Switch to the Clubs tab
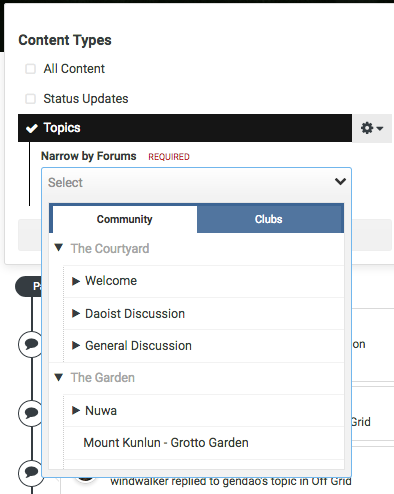 (269, 219)
